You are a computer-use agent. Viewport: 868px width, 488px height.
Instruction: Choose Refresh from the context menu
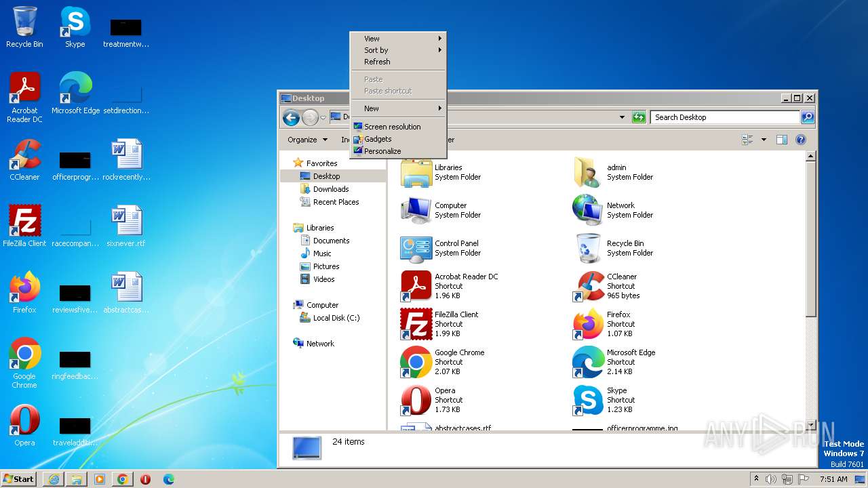click(x=398, y=62)
